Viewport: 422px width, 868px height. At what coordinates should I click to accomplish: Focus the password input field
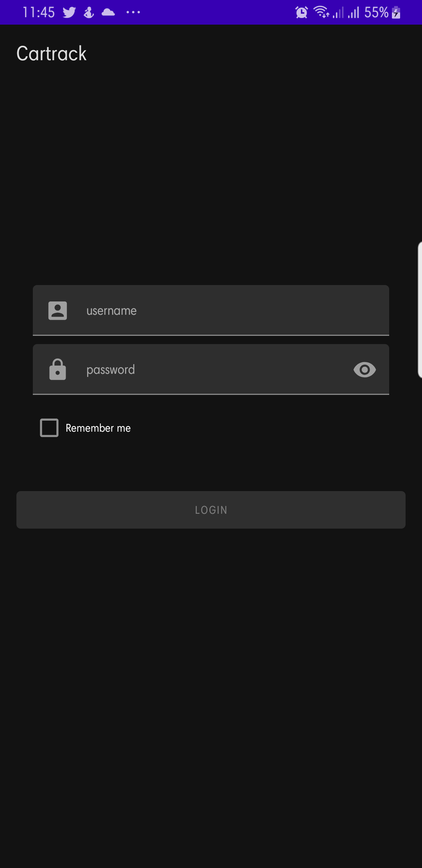211,369
